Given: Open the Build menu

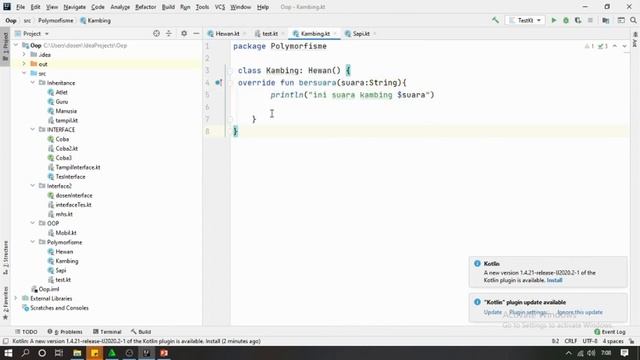Looking at the screenshot, I should [168, 7].
